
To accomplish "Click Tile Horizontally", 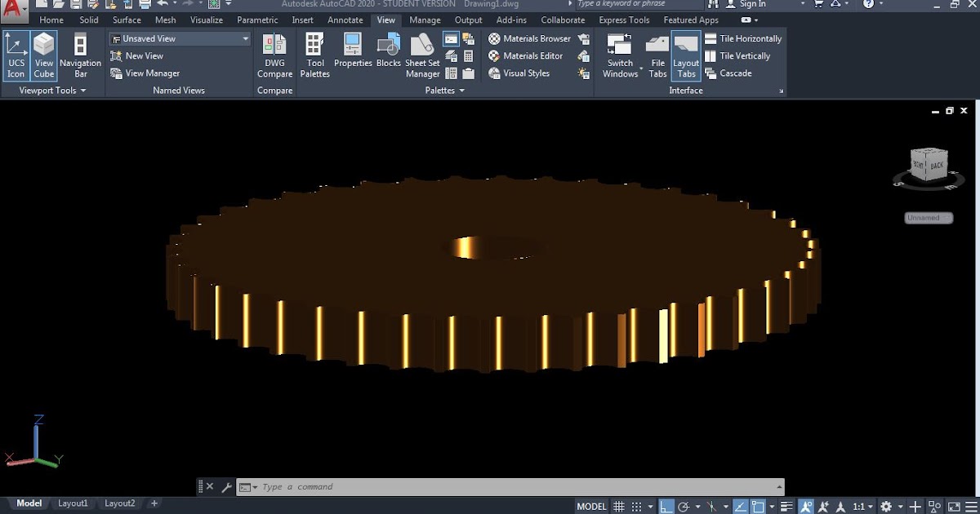I will pyautogui.click(x=742, y=38).
